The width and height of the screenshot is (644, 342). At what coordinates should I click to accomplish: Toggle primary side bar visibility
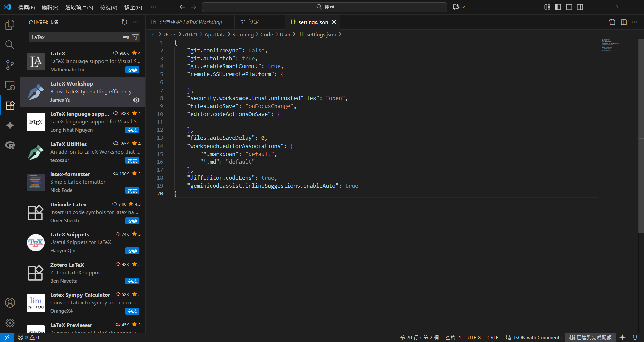tap(558, 7)
